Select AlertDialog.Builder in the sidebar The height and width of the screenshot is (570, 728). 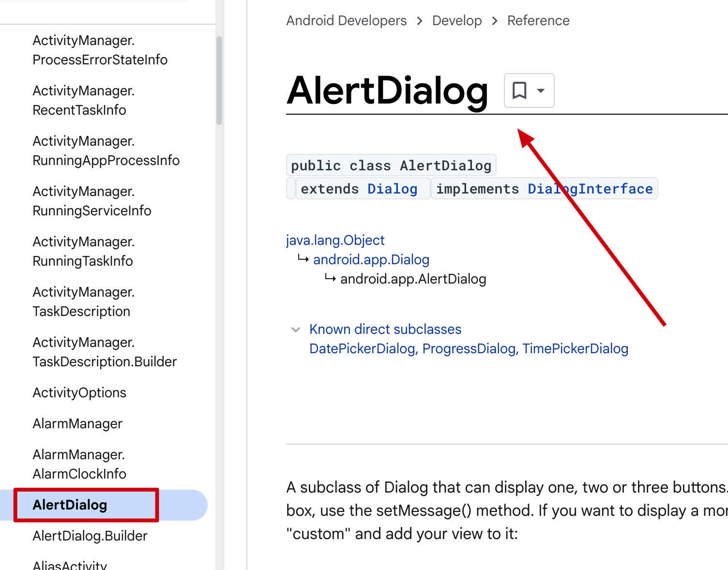coord(90,536)
